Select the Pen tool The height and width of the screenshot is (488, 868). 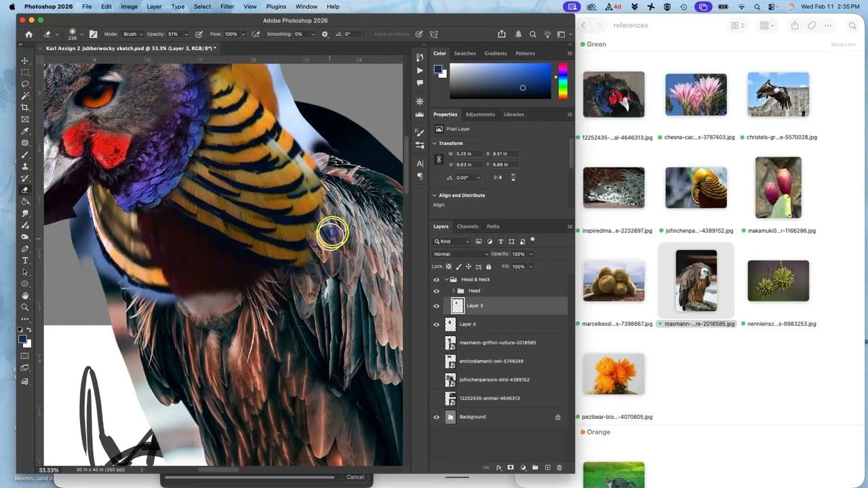[25, 249]
